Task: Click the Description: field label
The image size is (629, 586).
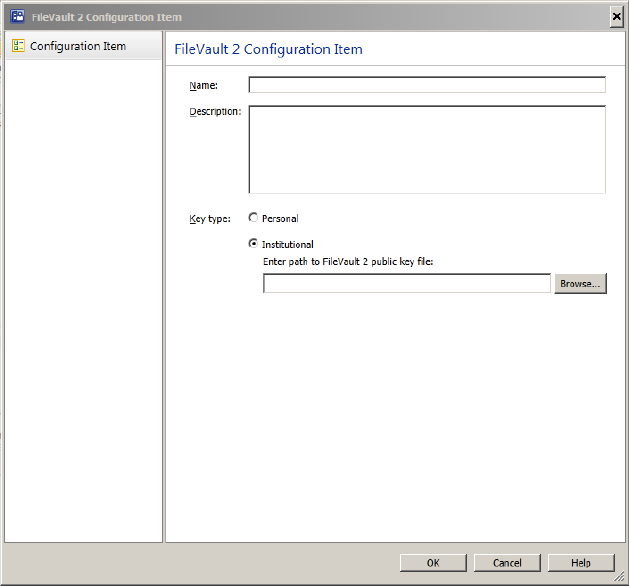Action: pos(215,111)
